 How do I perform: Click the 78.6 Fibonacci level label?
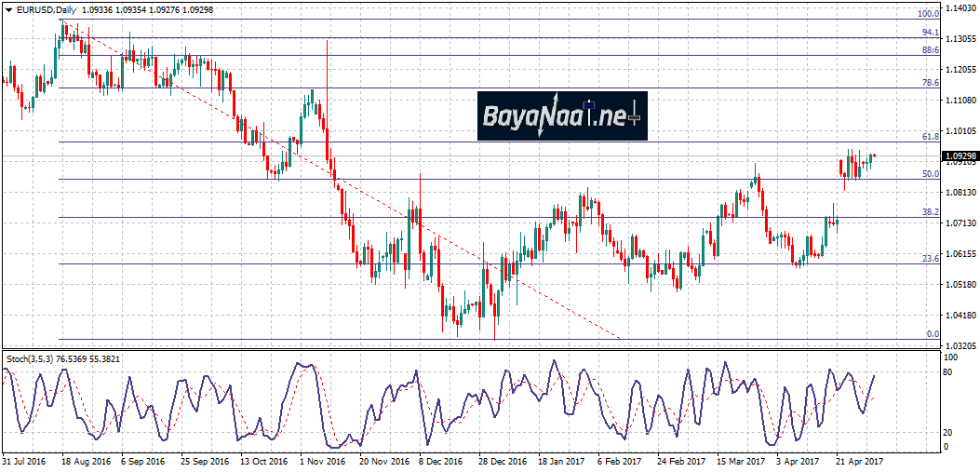click(929, 83)
